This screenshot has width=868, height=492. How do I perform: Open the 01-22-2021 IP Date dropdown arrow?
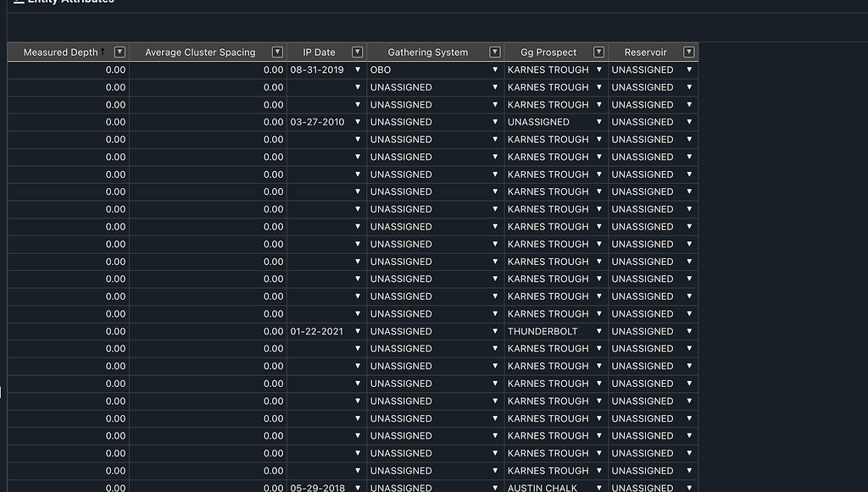point(358,332)
